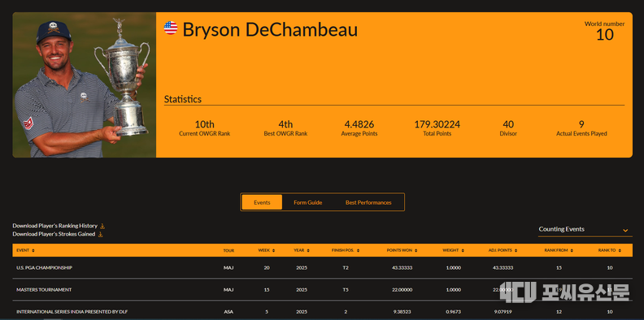Screen dimensions: 644x320
Task: Sort table by Year column
Action: click(308, 250)
